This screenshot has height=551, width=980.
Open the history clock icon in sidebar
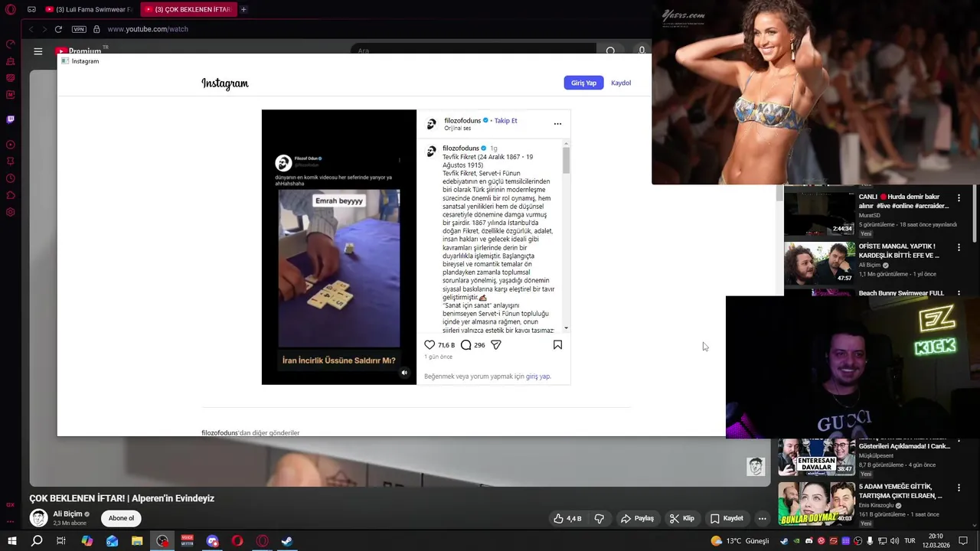(11, 178)
